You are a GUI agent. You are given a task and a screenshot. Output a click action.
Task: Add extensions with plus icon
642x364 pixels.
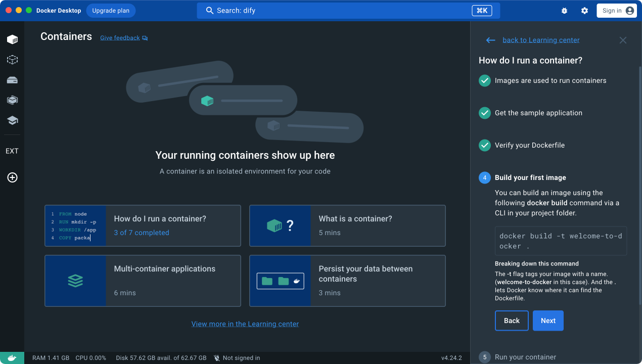click(x=12, y=177)
